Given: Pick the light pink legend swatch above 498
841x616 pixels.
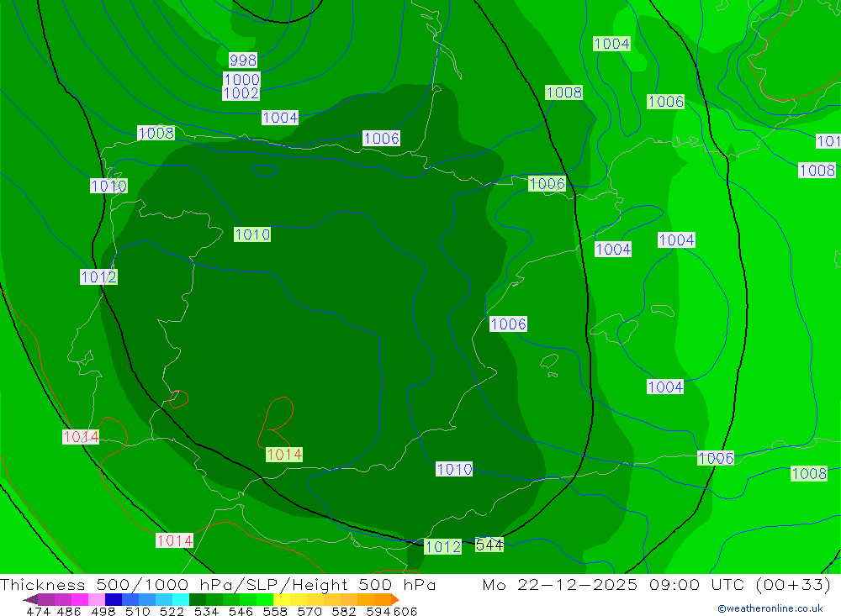Looking at the screenshot, I should point(97,599).
